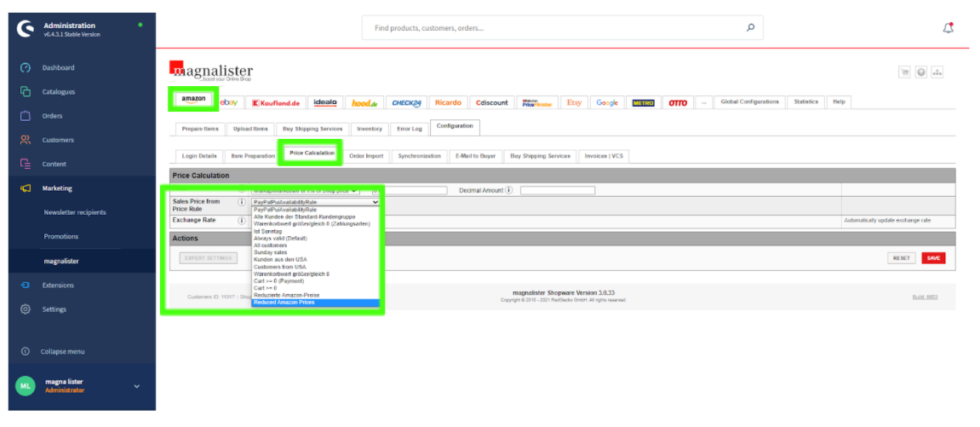This screenshot has height=427, width=980.
Task: Select the Ricardo marketplace tab
Action: click(x=448, y=102)
